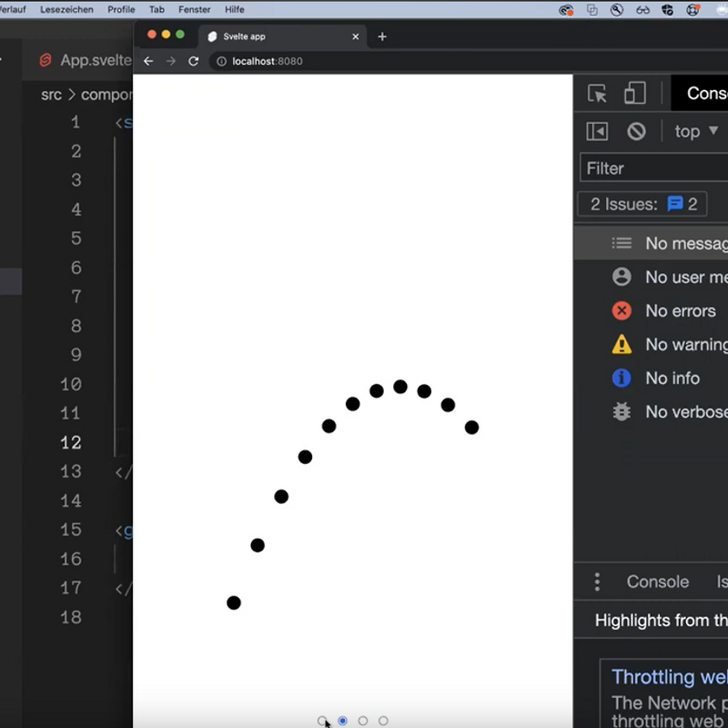Open the drawer three-dot menu
728x728 pixels.
(597, 581)
